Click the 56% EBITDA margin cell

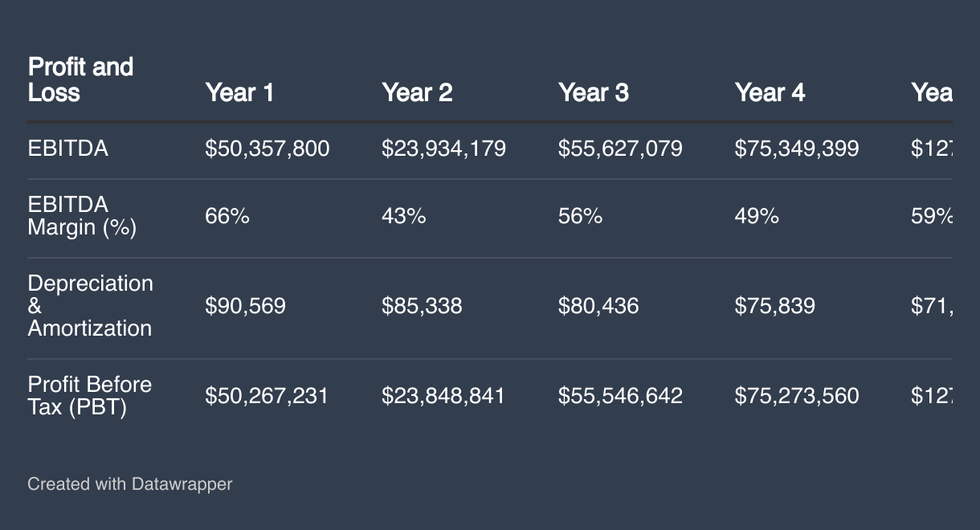click(x=580, y=216)
